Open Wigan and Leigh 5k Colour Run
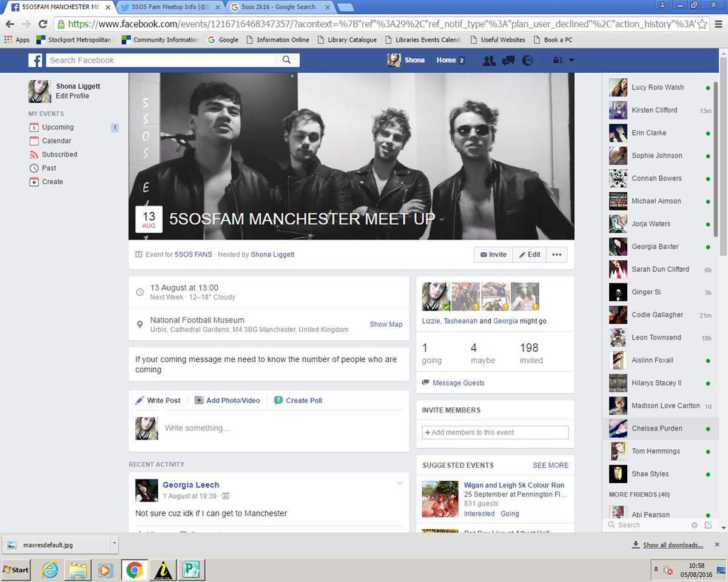This screenshot has height=582, width=728. (514, 485)
